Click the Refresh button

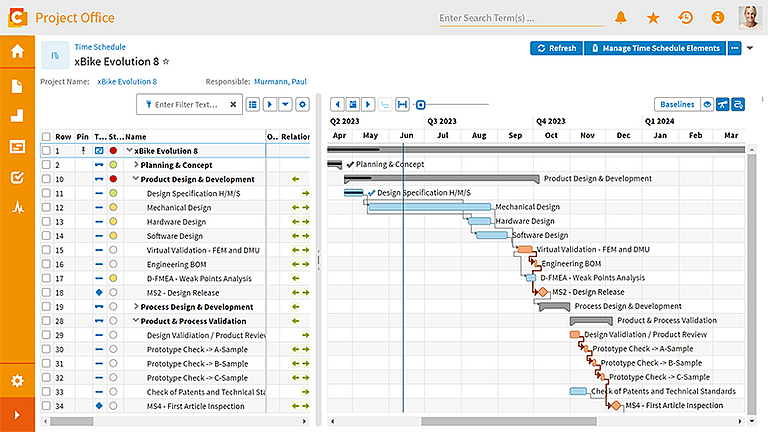pos(556,48)
